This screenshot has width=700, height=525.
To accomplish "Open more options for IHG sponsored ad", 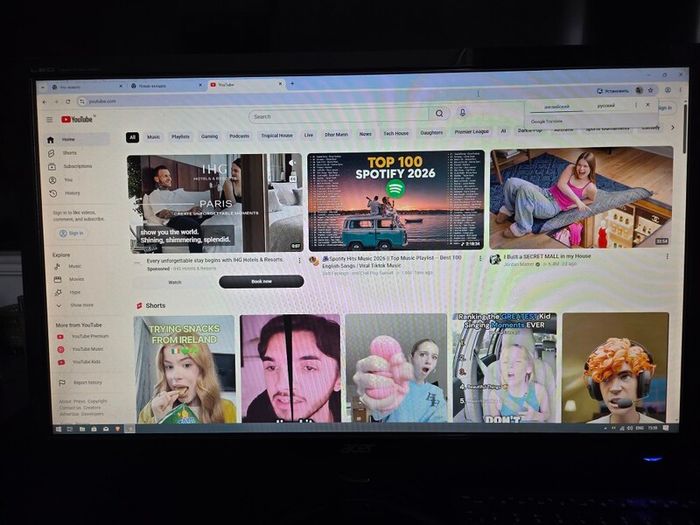I will coord(300,260).
